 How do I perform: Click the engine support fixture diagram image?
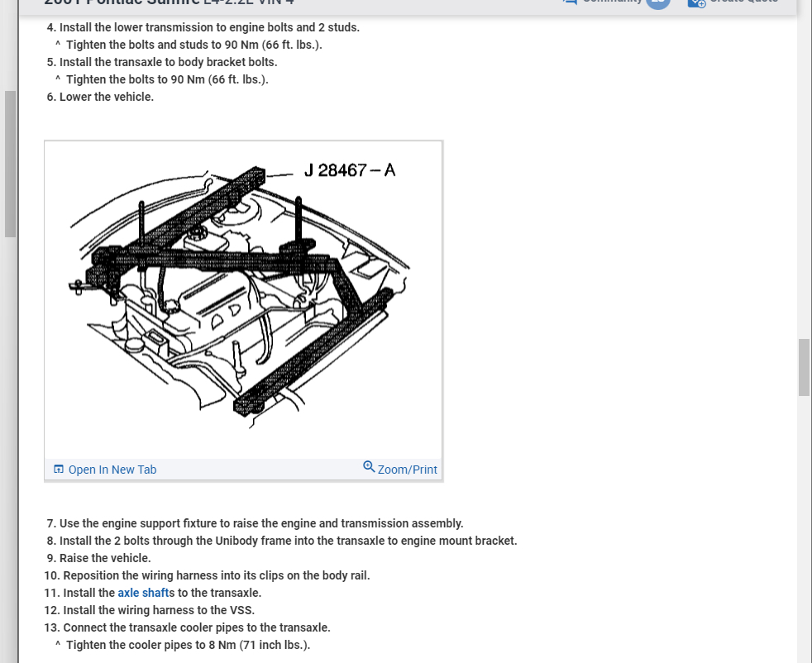(x=243, y=300)
